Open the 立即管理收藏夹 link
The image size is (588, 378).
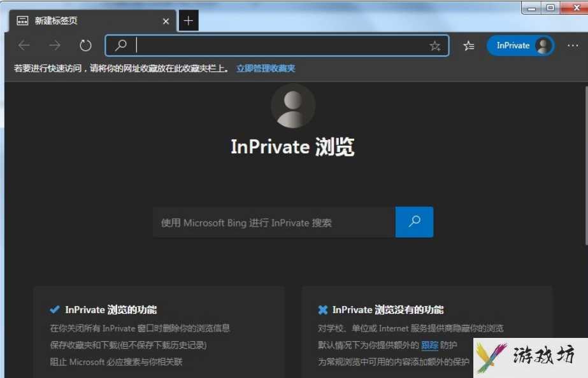click(266, 68)
